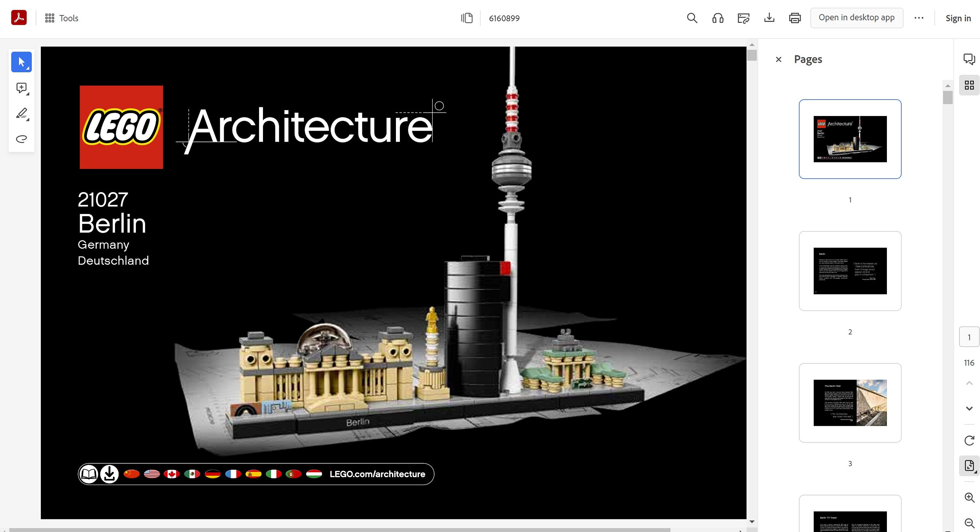Click the 21027 set number text
This screenshot has width=980, height=532.
point(103,200)
